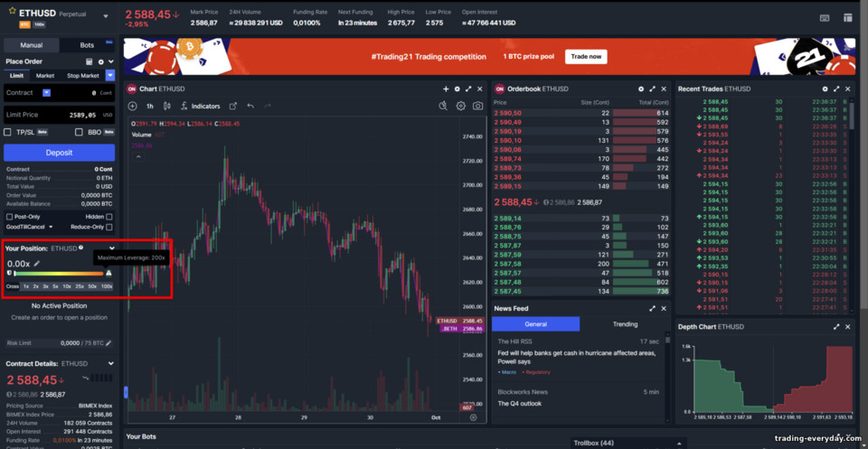Viewport: 868px width, 449px height.
Task: Take a chart snapshot with camera icon
Action: (477, 107)
